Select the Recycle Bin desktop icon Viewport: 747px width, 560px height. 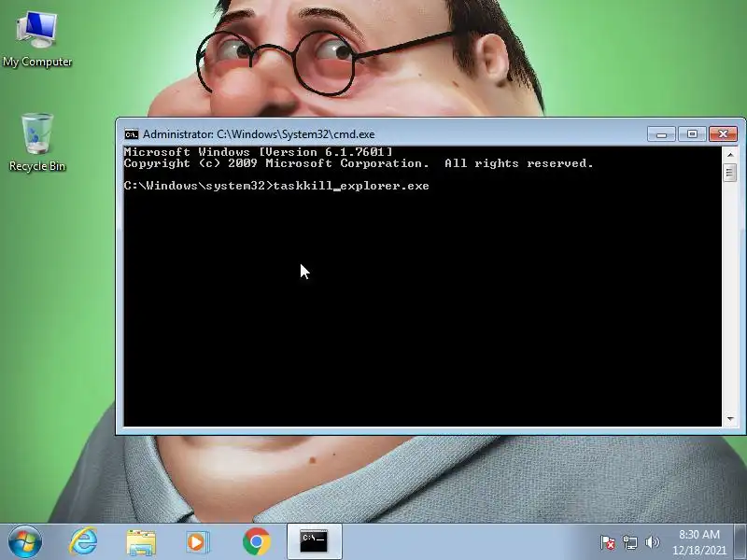coord(37,143)
